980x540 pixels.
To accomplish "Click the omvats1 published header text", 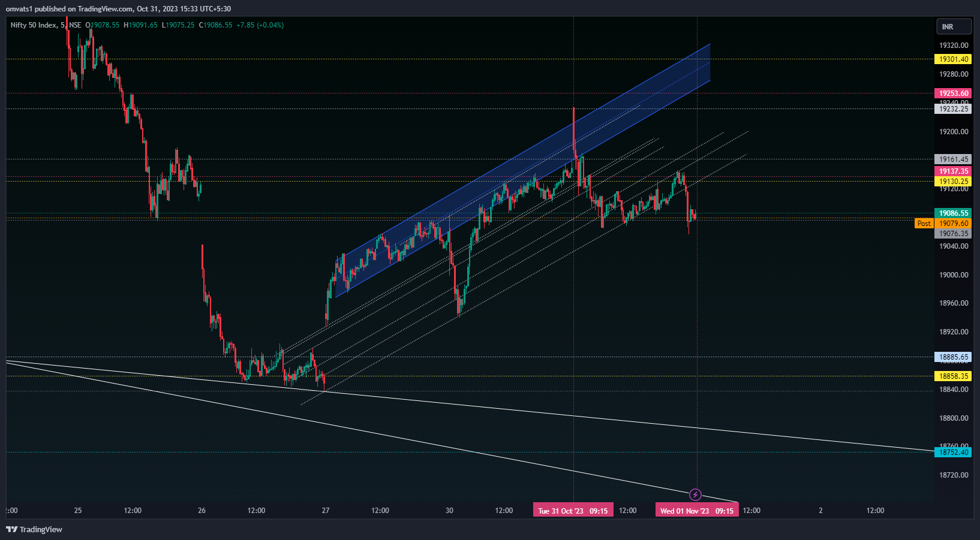I will pos(118,8).
